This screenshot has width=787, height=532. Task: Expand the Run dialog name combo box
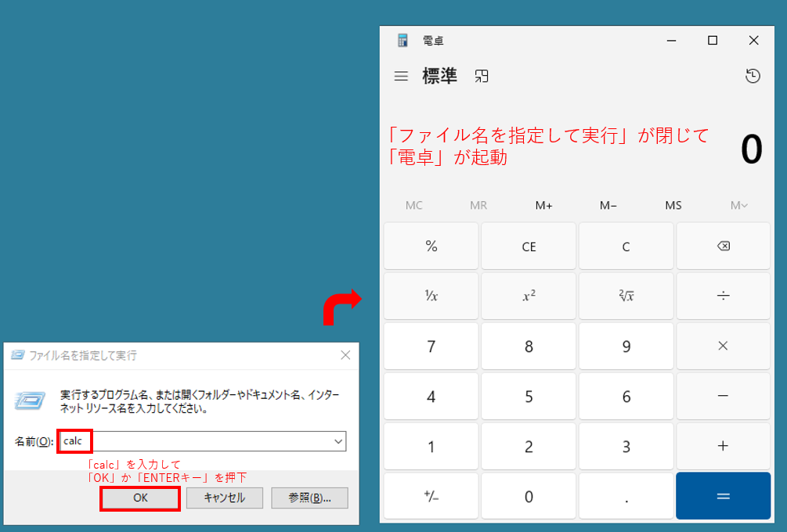coord(337,440)
